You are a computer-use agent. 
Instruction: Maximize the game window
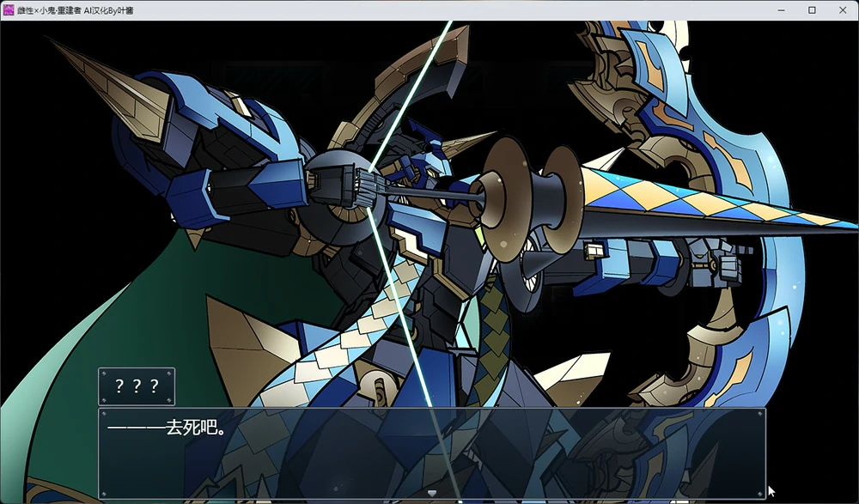pos(812,9)
